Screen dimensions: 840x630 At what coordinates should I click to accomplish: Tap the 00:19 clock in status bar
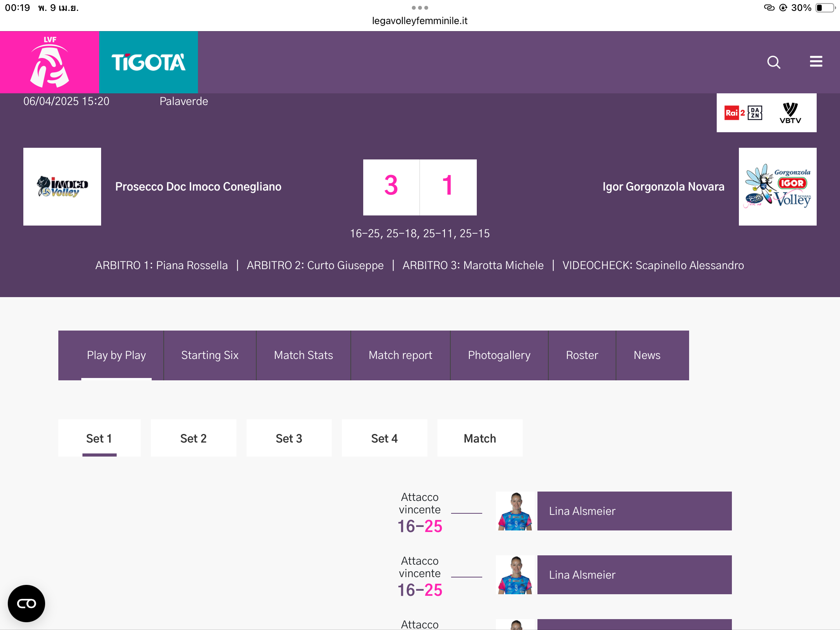(x=17, y=8)
